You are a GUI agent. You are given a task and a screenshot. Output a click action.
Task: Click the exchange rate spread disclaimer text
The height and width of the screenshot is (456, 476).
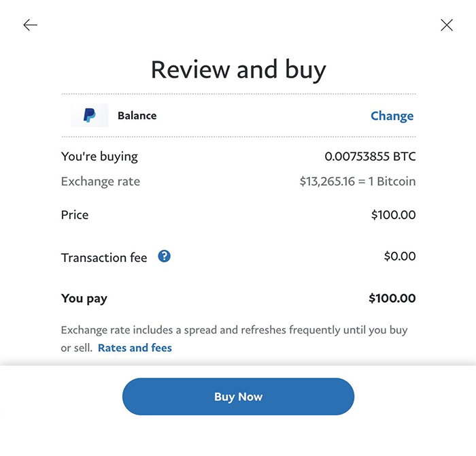pos(234,330)
